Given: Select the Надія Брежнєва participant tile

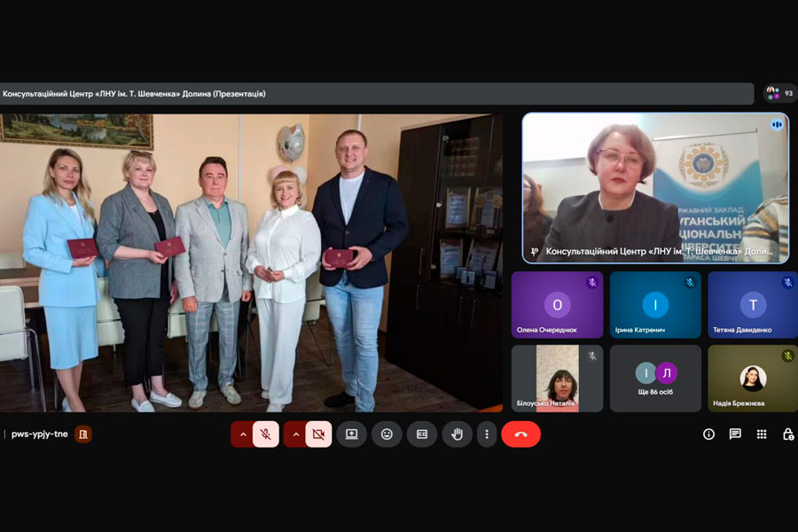Looking at the screenshot, I should [x=753, y=379].
